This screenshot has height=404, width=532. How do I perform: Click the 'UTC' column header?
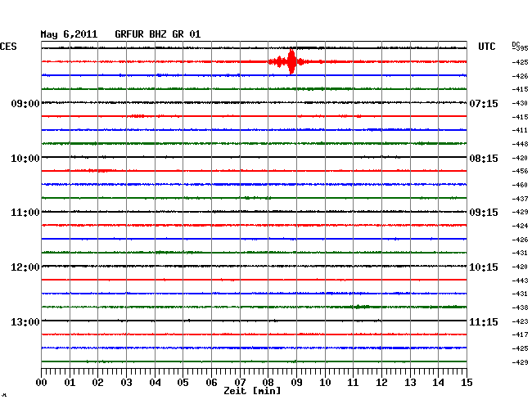pos(486,47)
